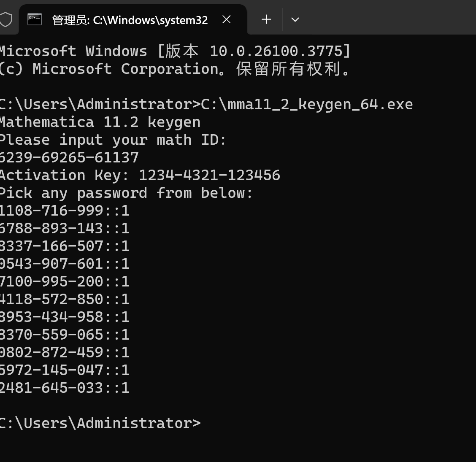The width and height of the screenshot is (476, 462).
Task: Click the command prompt icon in the tab
Action: [x=35, y=19]
